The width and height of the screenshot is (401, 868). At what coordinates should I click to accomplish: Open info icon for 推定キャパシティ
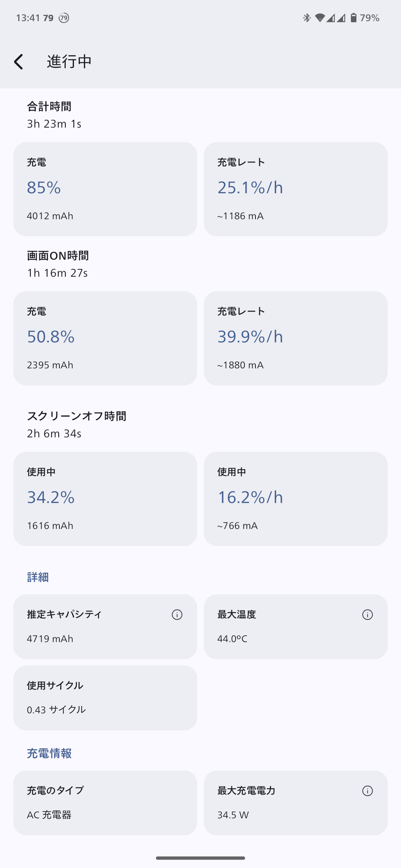(x=177, y=615)
